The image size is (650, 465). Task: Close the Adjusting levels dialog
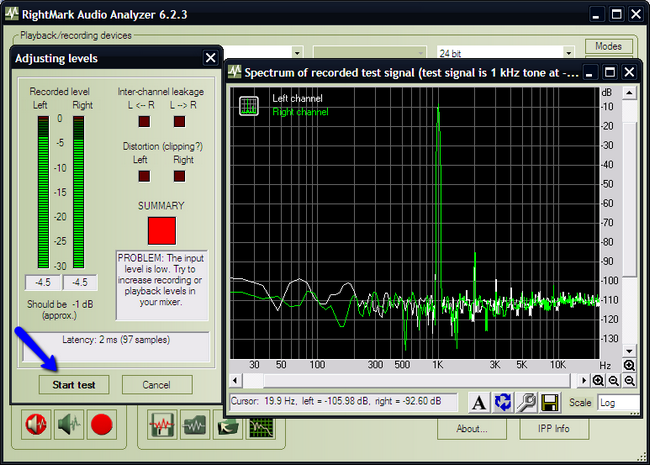(210, 59)
